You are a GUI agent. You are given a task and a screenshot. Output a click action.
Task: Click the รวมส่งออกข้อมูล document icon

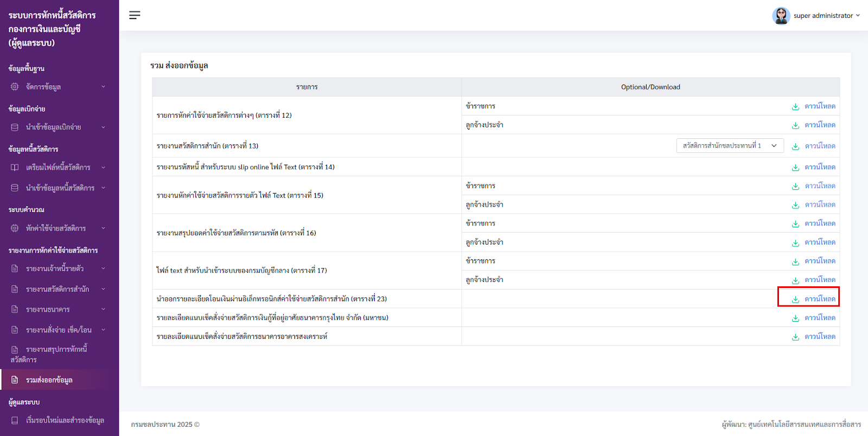point(15,380)
